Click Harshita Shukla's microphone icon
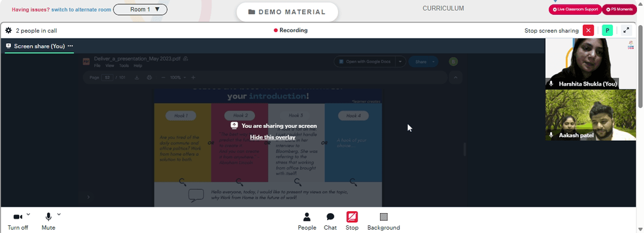Screen dimensions: 644x233 coord(552,84)
